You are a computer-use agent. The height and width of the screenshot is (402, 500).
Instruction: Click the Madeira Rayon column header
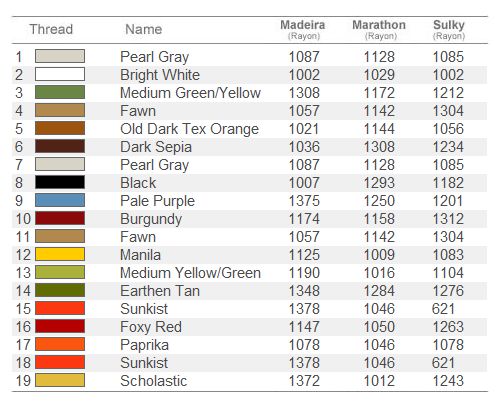click(x=303, y=30)
